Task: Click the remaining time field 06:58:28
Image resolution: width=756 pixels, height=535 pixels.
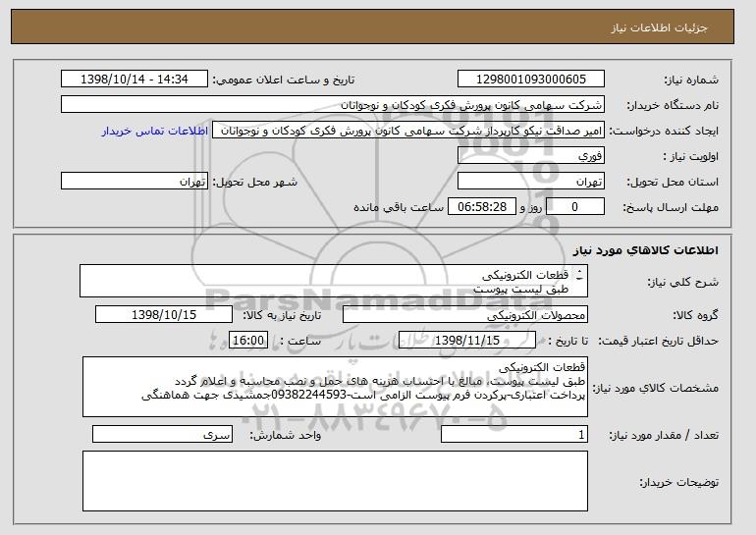Action: (x=482, y=207)
